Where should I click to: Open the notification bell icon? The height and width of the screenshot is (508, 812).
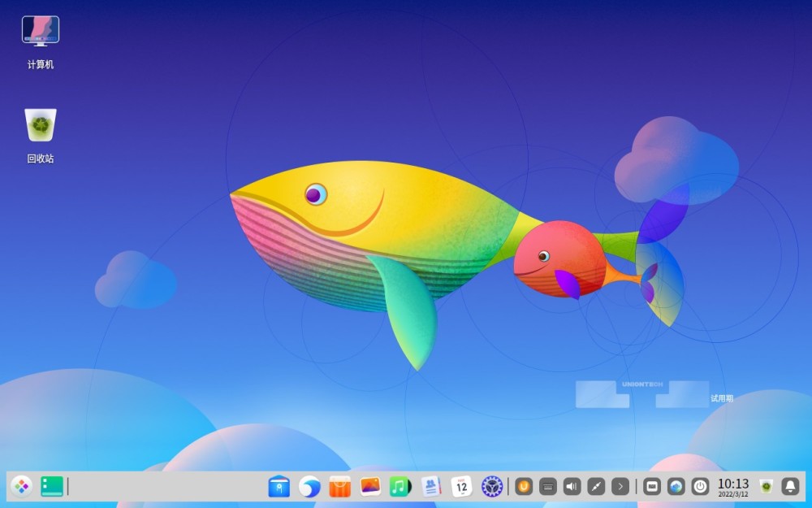tap(790, 486)
